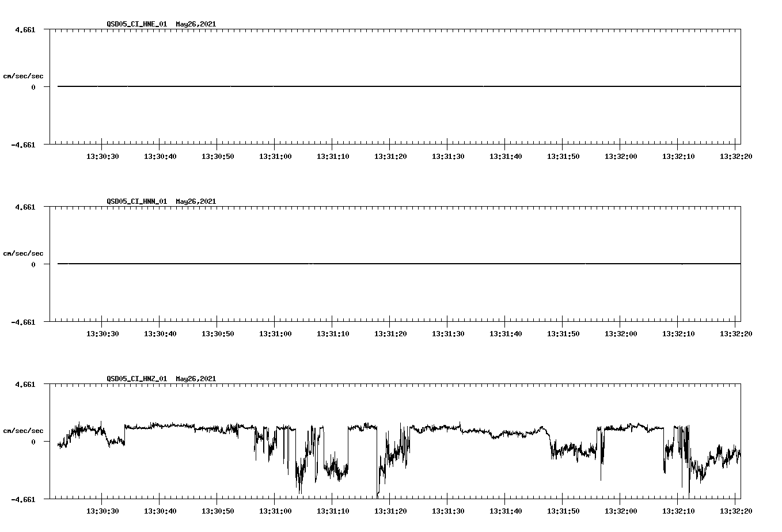The image size is (782, 532).
Task: Click the QSD05_CI_HNN_01 channel label
Action: click(134, 202)
